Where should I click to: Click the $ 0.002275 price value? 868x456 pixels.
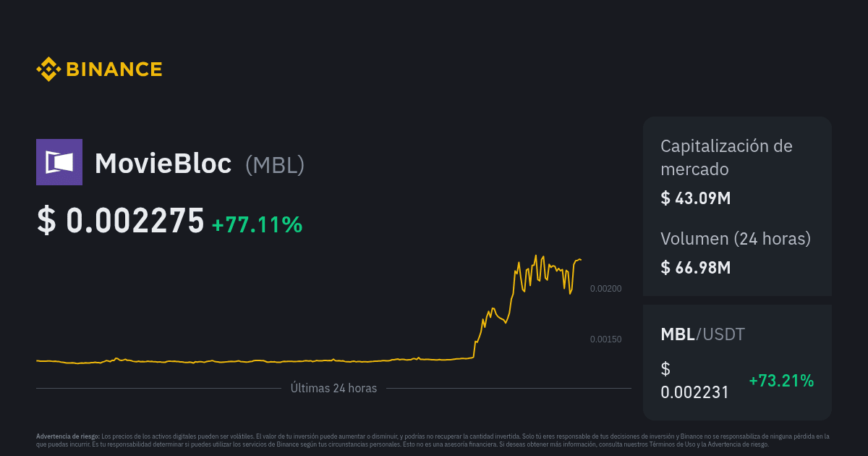(121, 221)
